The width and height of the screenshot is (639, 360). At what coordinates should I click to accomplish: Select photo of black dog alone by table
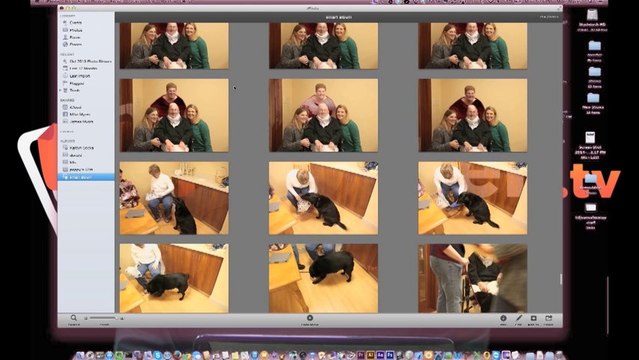pyautogui.click(x=324, y=278)
